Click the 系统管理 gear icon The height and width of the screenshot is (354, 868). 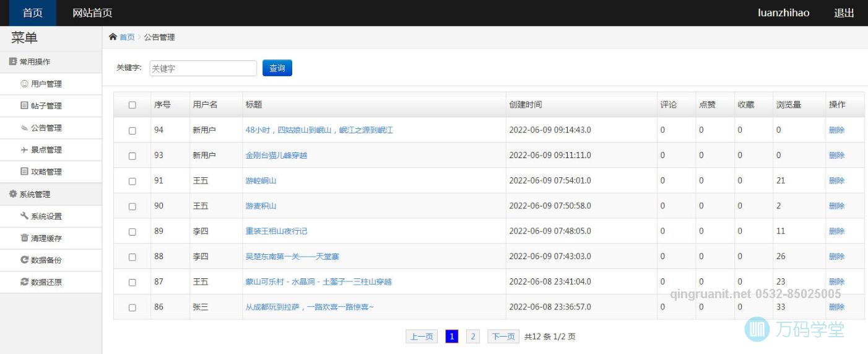(12, 194)
